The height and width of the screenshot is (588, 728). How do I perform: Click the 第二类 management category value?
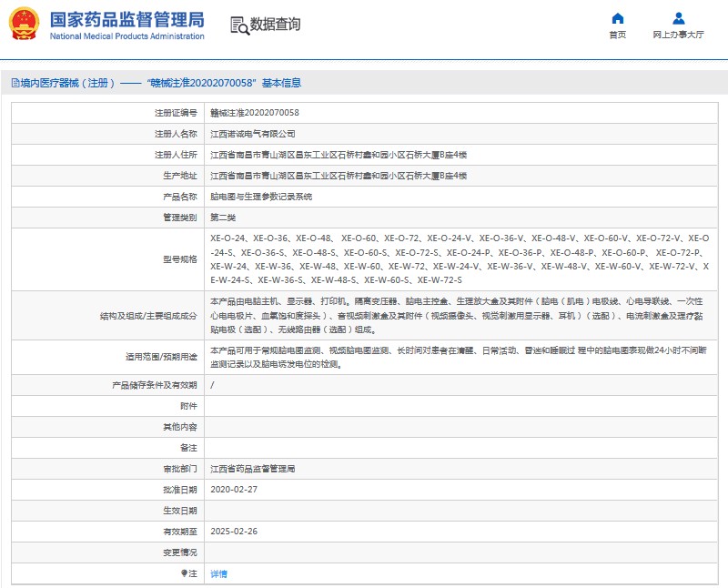point(223,218)
